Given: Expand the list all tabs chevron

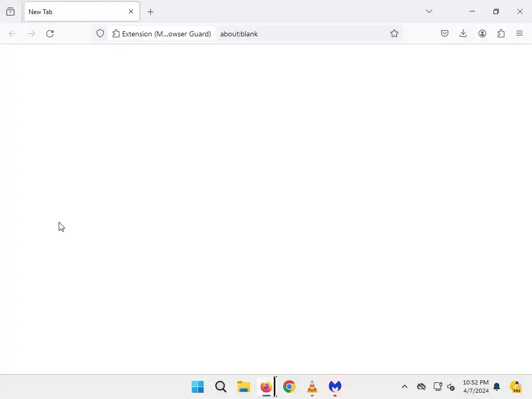Looking at the screenshot, I should pyautogui.click(x=429, y=11).
